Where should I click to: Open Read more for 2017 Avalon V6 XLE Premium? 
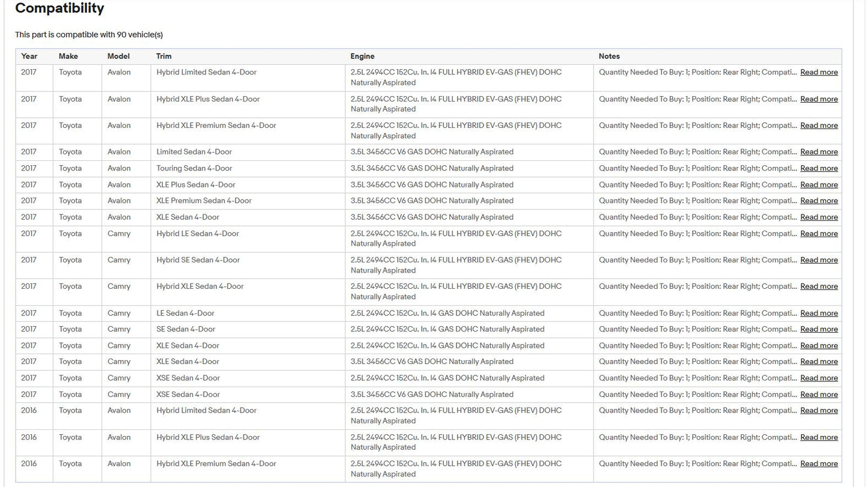pos(819,201)
